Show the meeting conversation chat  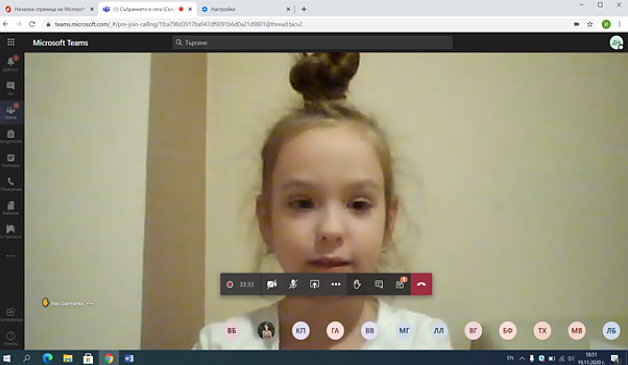378,284
